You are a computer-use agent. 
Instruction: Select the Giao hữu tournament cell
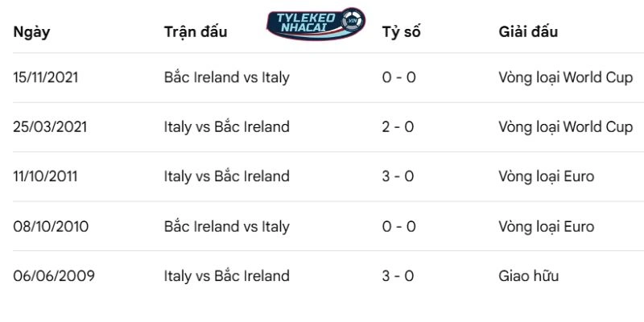click(528, 276)
